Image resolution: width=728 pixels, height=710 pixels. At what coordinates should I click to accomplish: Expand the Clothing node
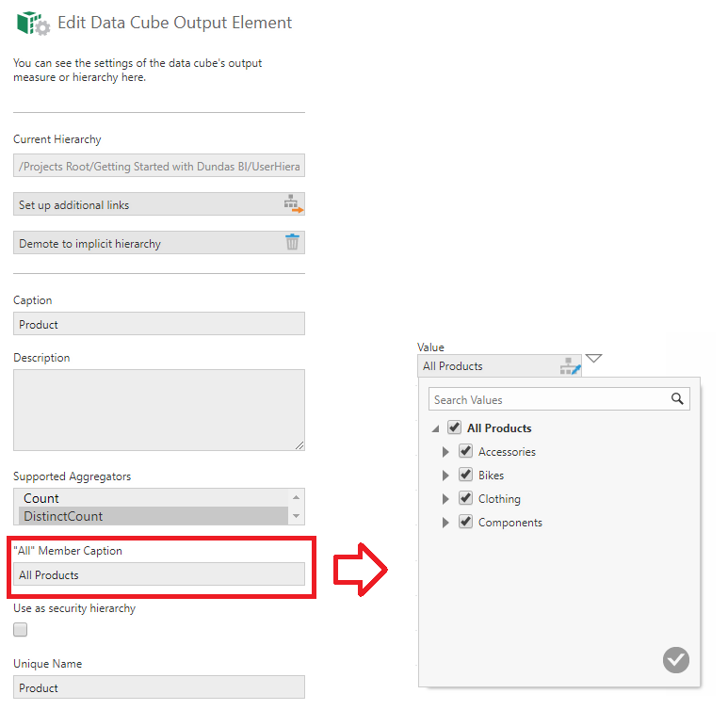(445, 499)
